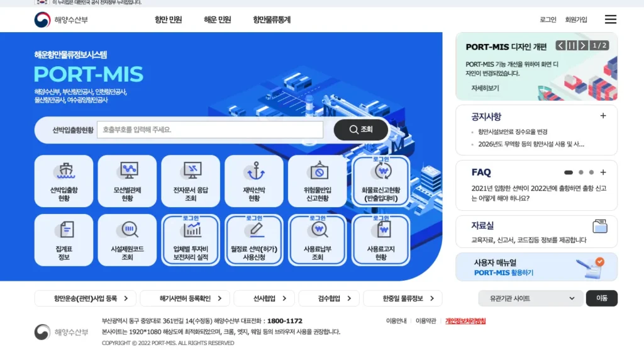
Task: Open the hamburger menu icon
Action: pyautogui.click(x=610, y=20)
